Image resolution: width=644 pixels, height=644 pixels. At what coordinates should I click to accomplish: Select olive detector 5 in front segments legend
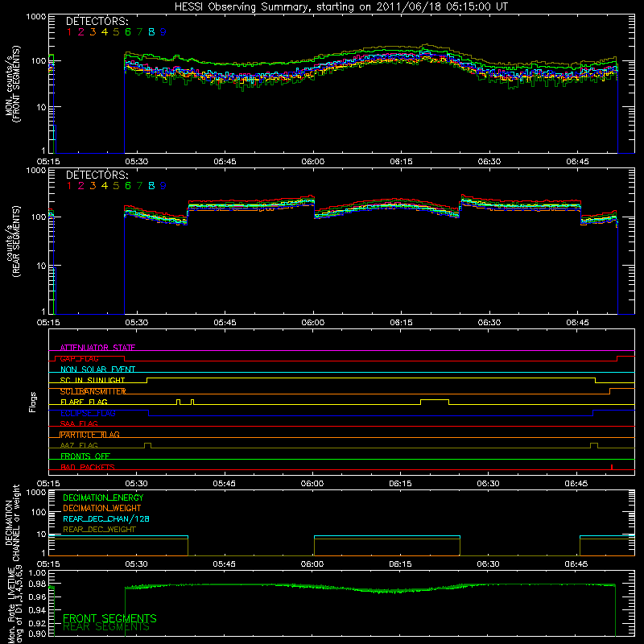pyautogui.click(x=116, y=32)
